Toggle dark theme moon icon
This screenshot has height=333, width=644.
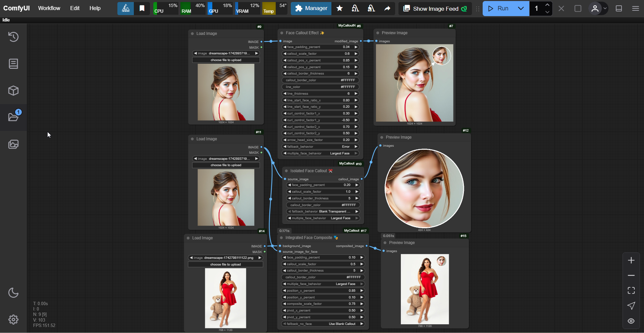click(13, 293)
